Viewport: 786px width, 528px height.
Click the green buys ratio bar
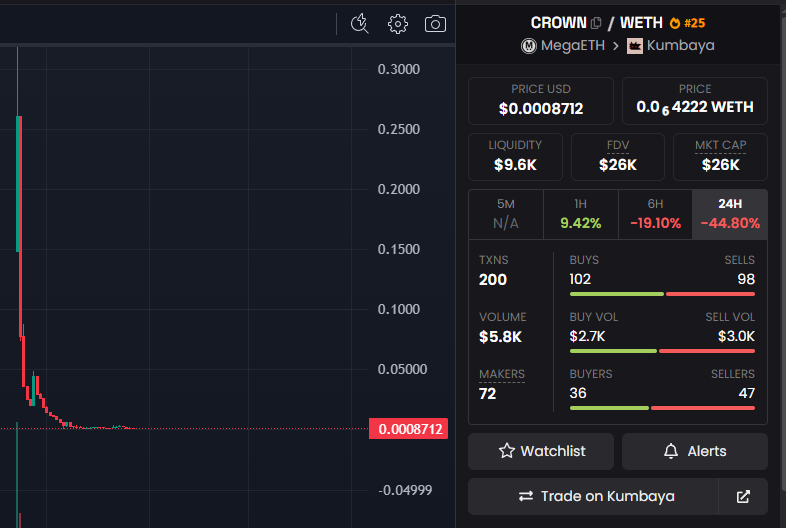pos(617,294)
